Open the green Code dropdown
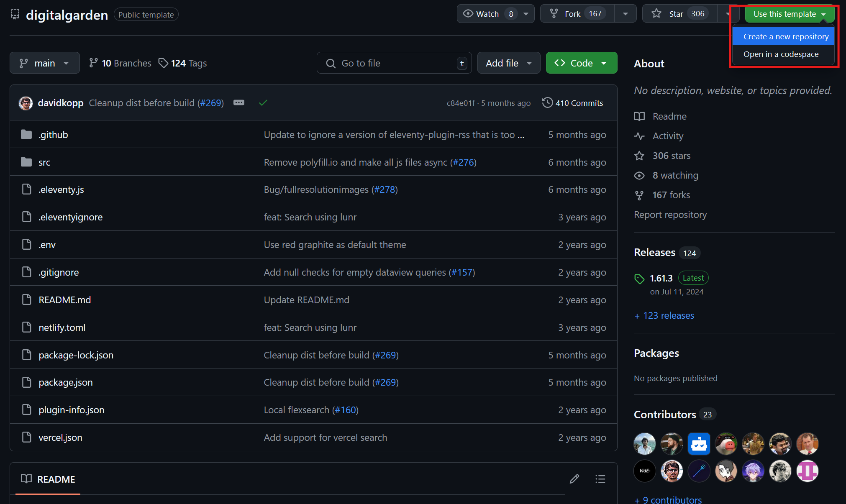Image resolution: width=846 pixels, height=504 pixels. [x=581, y=63]
